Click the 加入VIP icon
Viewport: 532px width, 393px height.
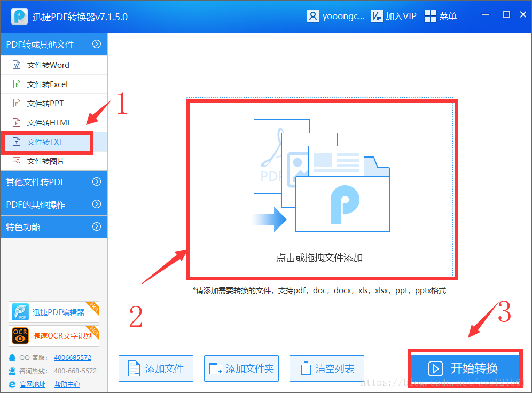[377, 16]
